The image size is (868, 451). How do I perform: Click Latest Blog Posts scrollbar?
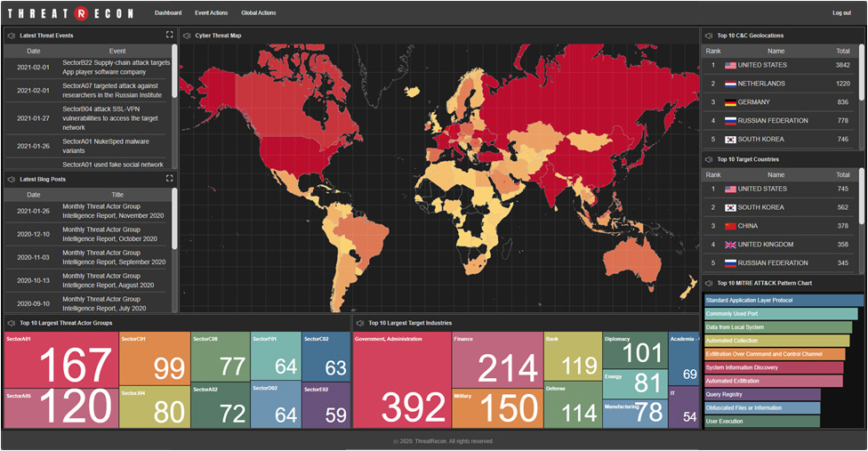click(174, 219)
